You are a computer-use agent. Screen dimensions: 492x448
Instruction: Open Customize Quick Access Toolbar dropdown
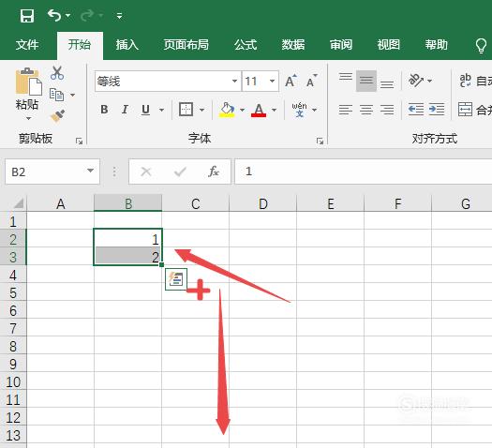click(x=119, y=16)
